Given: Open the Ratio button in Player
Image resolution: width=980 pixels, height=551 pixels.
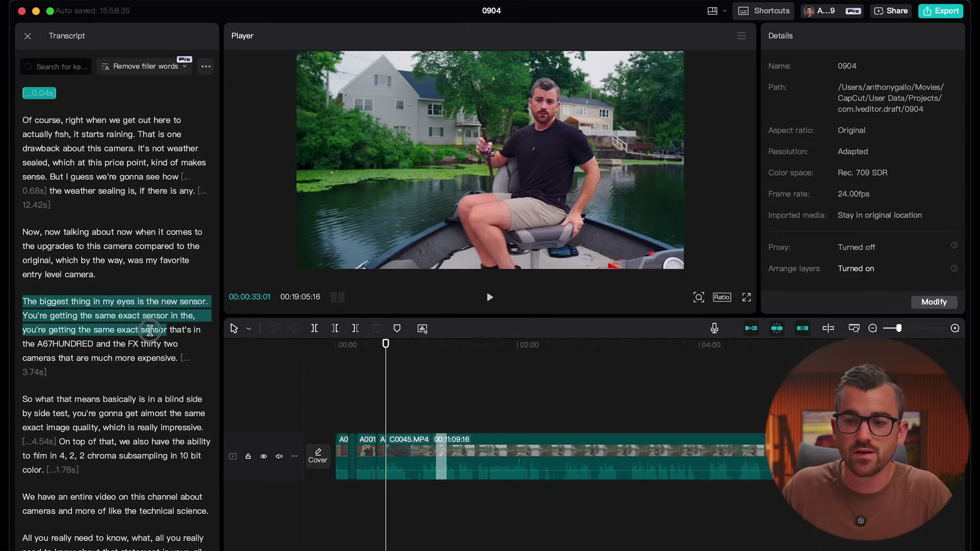Looking at the screenshot, I should pos(722,297).
